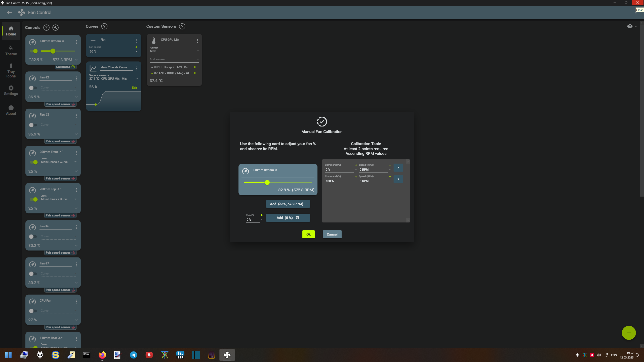Open the Settings sidebar tab
The width and height of the screenshot is (644, 362).
[11, 90]
